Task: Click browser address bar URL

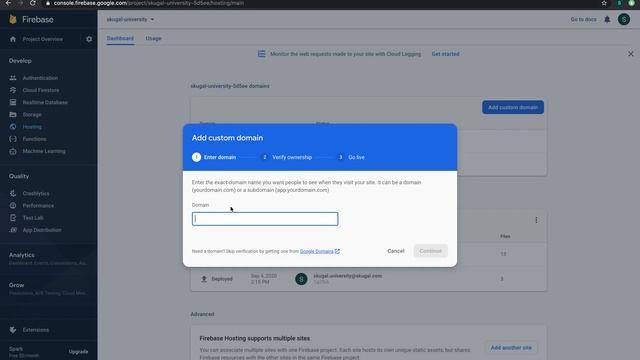Action: 149,3
